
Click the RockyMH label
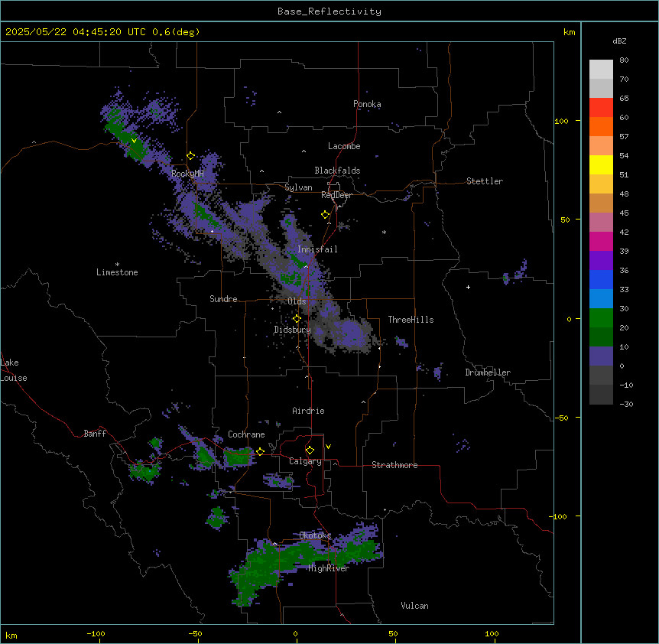coord(187,174)
